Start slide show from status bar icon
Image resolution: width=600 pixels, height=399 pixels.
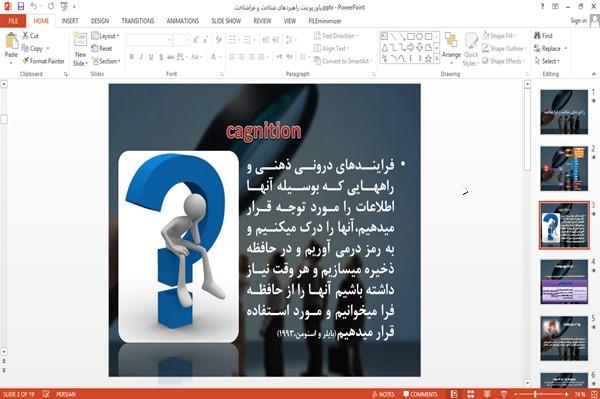point(504,394)
